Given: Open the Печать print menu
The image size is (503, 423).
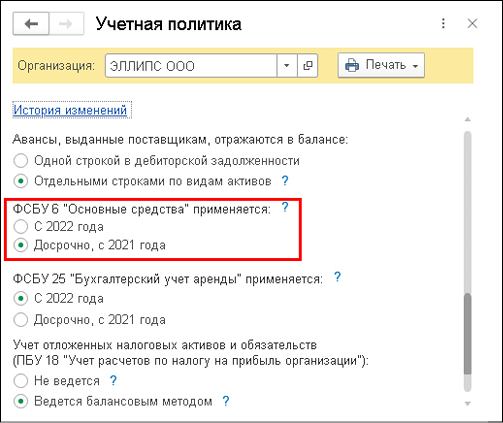Looking at the screenshot, I should click(381, 65).
